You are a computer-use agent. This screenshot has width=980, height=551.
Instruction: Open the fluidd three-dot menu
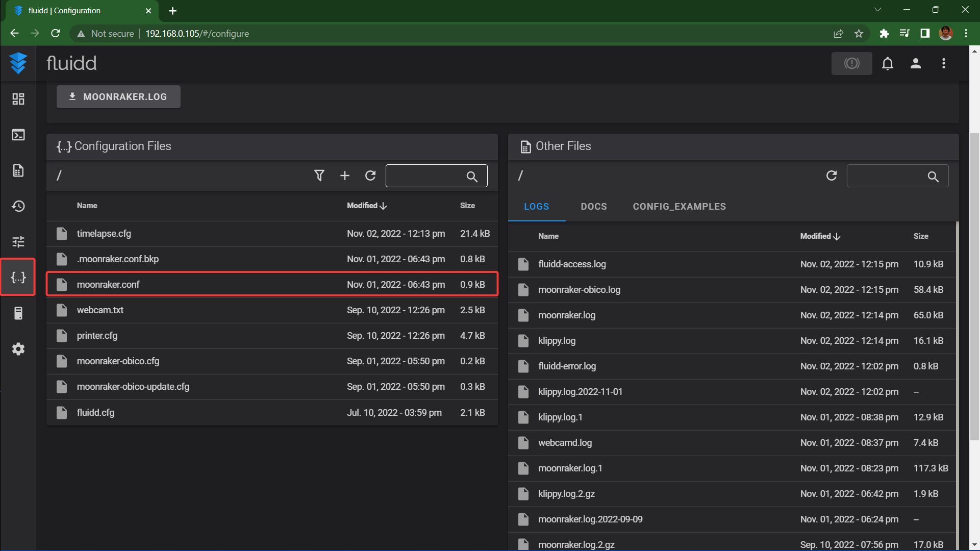point(944,63)
